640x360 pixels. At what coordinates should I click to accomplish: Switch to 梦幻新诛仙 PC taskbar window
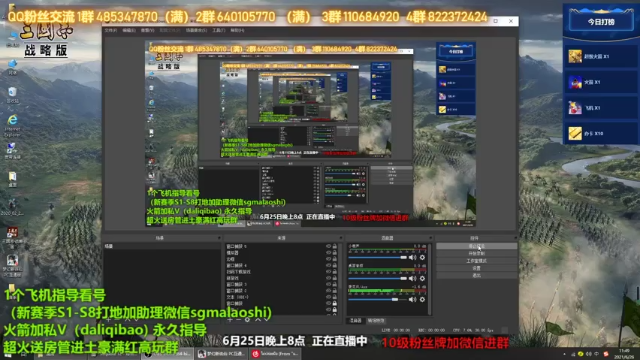point(220,354)
